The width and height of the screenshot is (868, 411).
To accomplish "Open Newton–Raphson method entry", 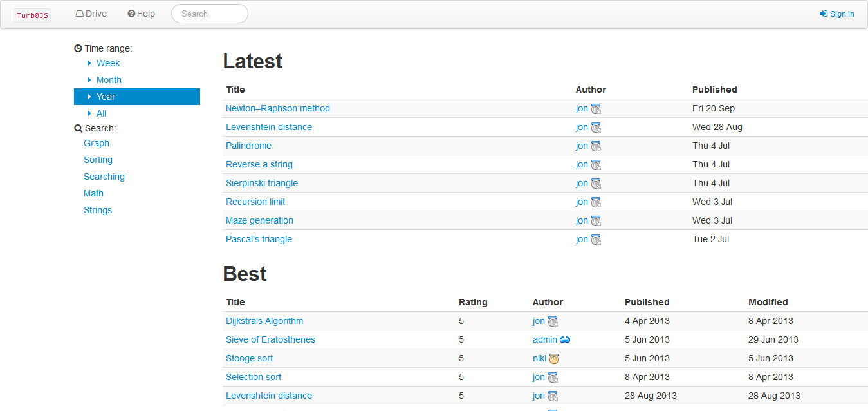I will pyautogui.click(x=278, y=108).
